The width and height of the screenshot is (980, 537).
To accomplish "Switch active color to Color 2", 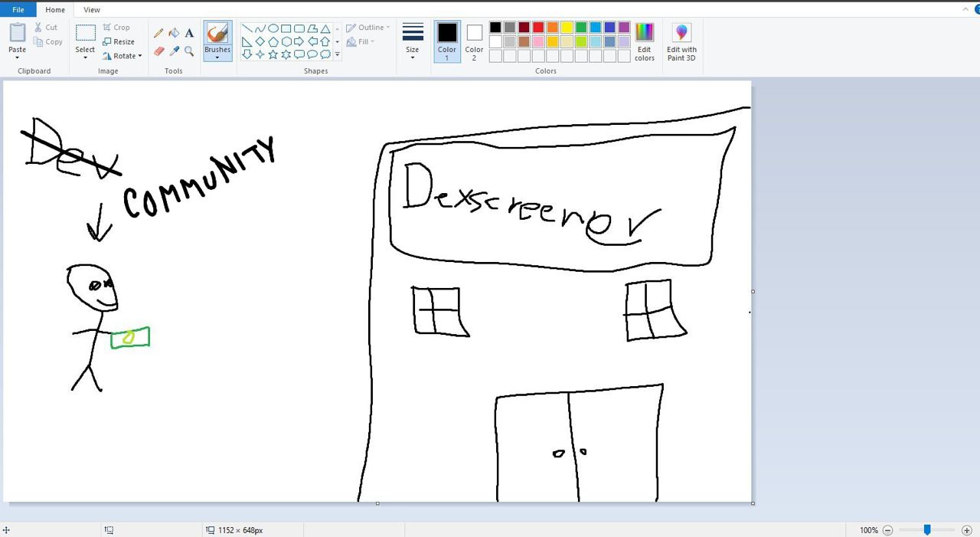I will (x=474, y=41).
